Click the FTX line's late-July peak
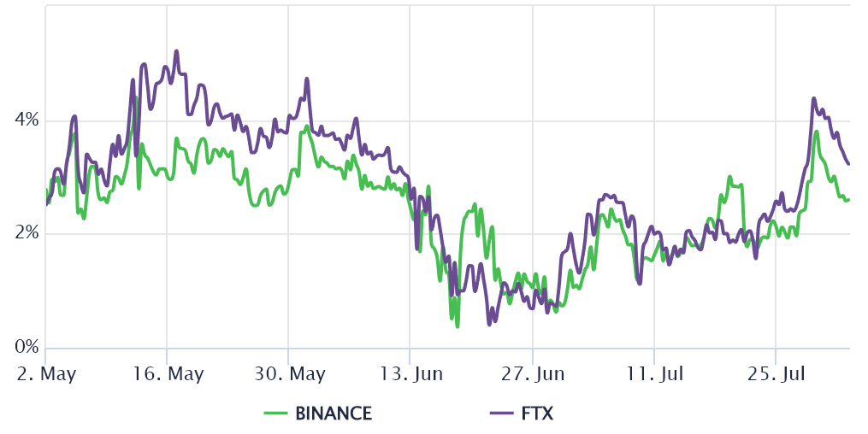 point(813,98)
